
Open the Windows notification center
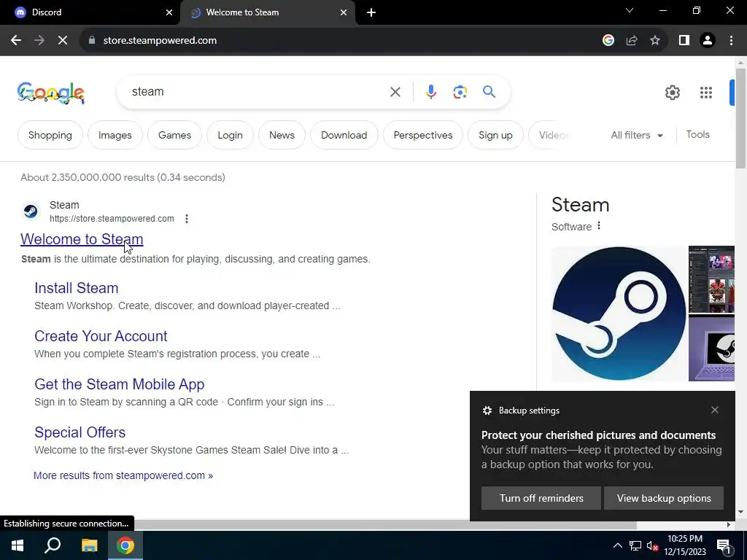(x=723, y=545)
